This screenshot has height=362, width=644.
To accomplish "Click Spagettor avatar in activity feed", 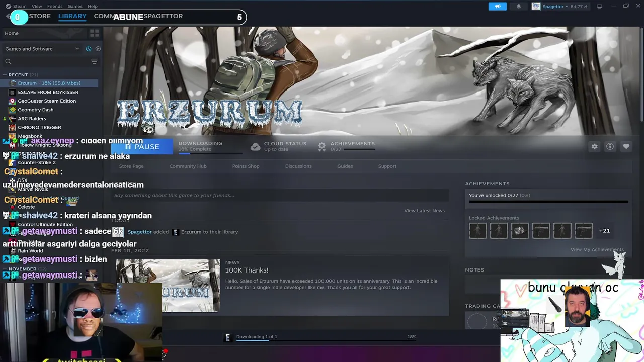I will click(118, 232).
